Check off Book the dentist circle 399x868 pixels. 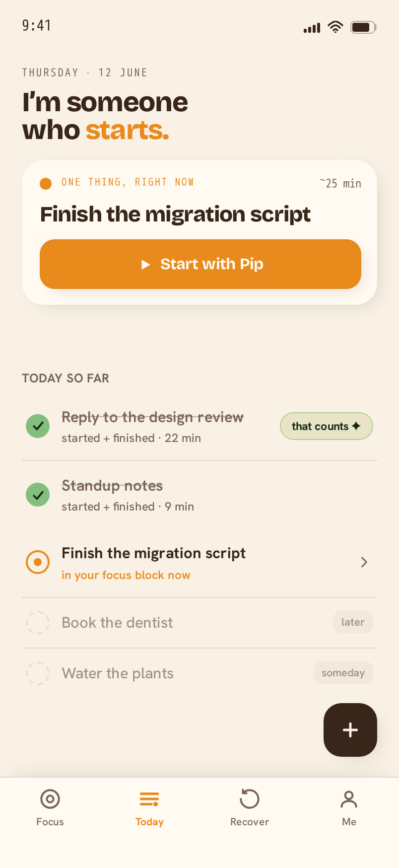(x=38, y=622)
